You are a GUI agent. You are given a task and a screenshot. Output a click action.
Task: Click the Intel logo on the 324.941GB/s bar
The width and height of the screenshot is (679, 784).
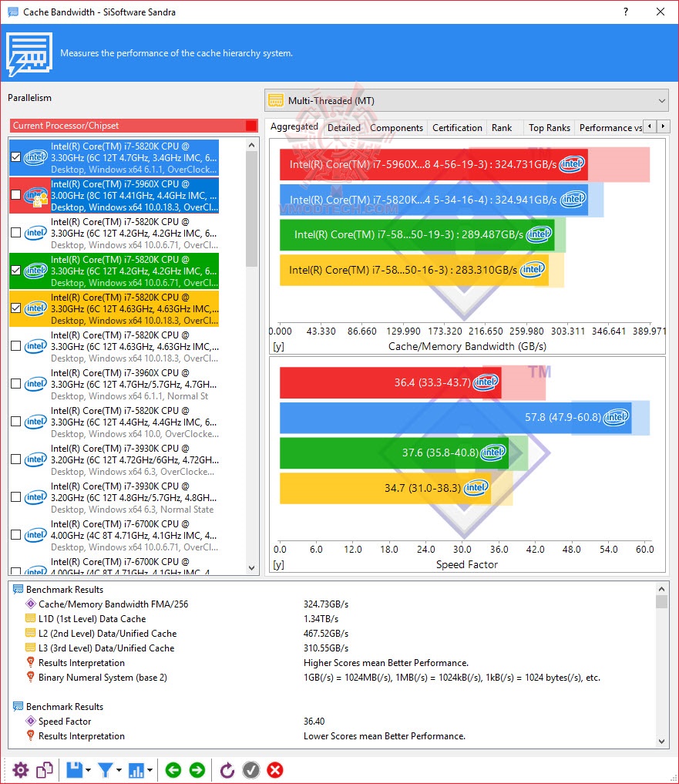point(573,199)
